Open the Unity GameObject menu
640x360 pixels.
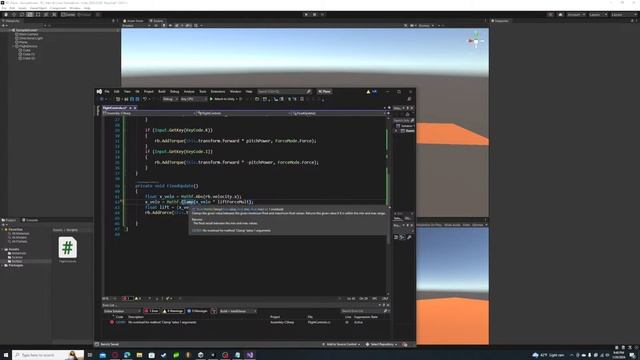(38, 8)
